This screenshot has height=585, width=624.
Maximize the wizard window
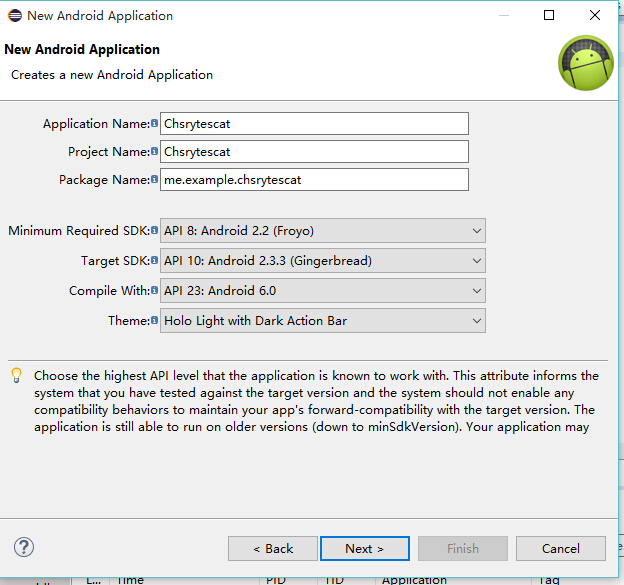(549, 15)
